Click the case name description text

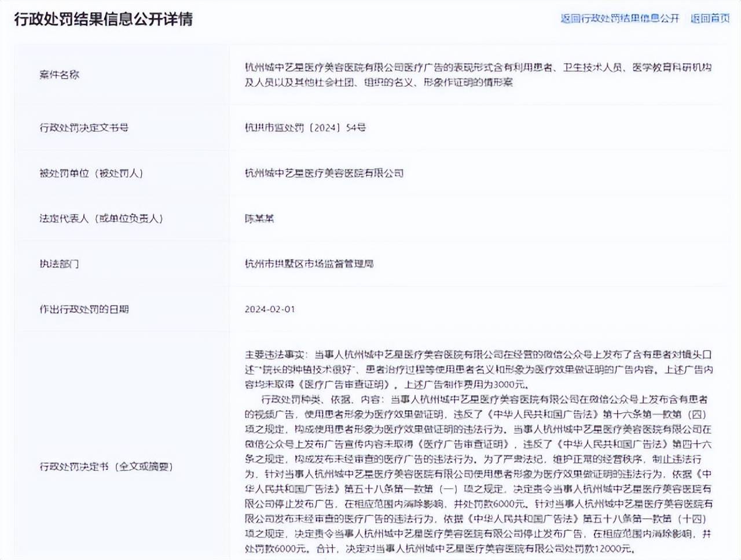click(x=478, y=75)
